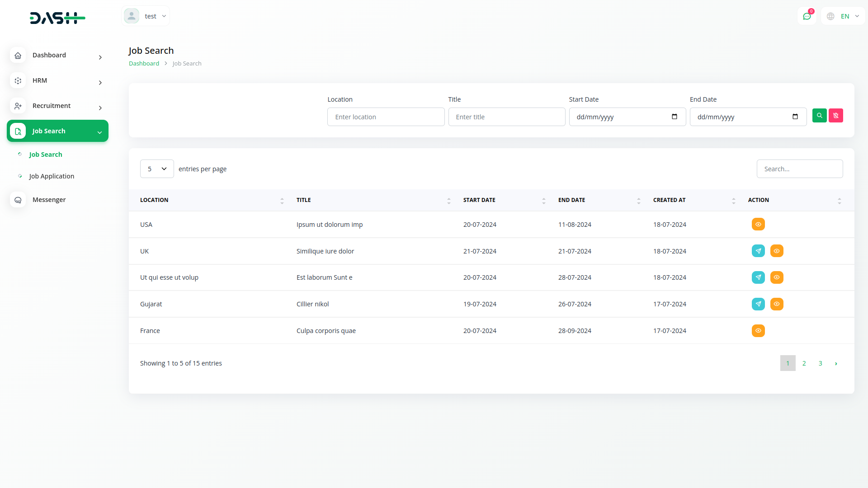View the France job via the eye icon
Viewport: 868px width, 488px height.
758,331
